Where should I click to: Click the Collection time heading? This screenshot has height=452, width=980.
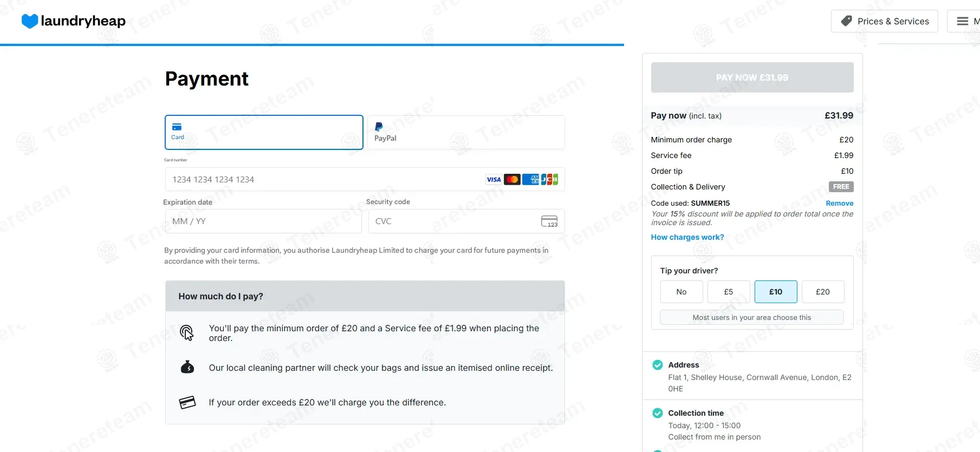pyautogui.click(x=696, y=413)
